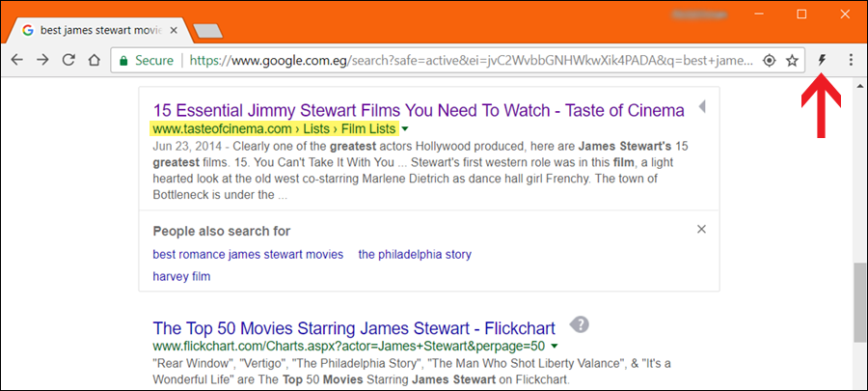Search the philadelphia story suggestion

(x=415, y=255)
